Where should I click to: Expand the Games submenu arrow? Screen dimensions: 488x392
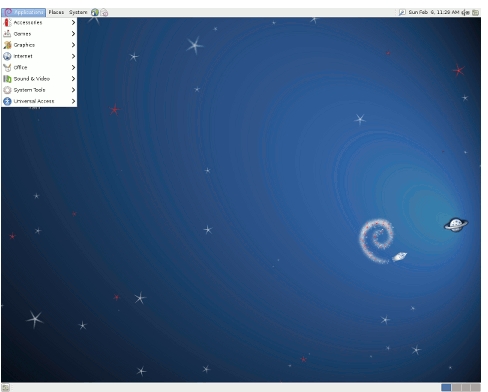(73, 34)
